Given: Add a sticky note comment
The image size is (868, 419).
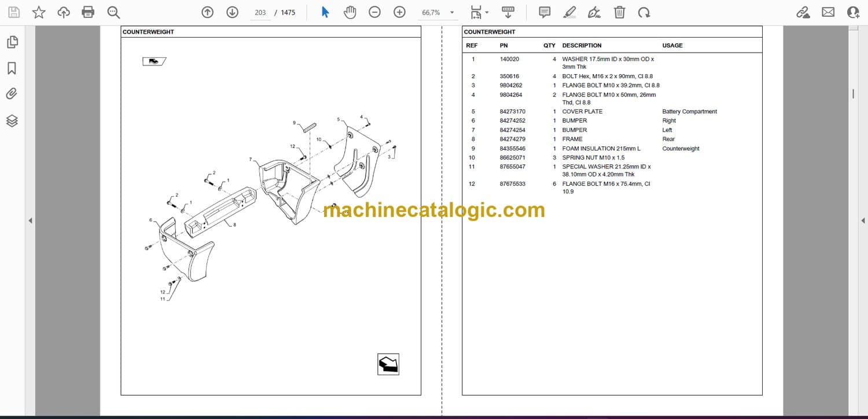Looking at the screenshot, I should [545, 12].
